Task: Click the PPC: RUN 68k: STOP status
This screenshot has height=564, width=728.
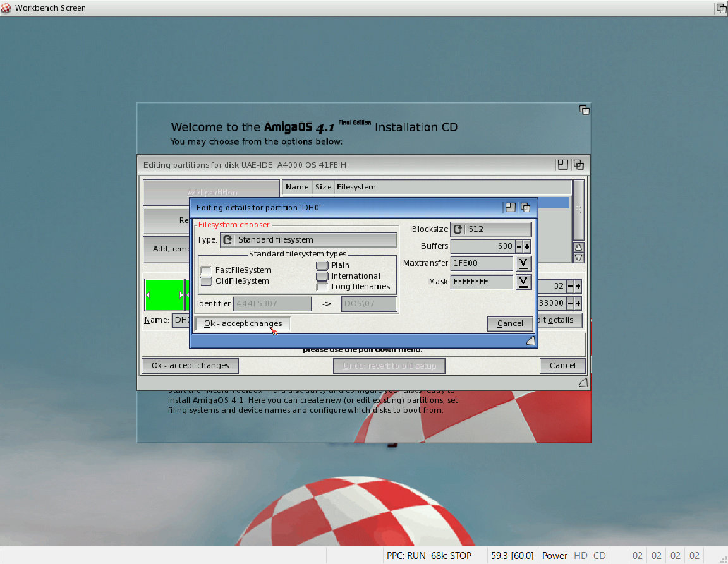Action: (428, 555)
